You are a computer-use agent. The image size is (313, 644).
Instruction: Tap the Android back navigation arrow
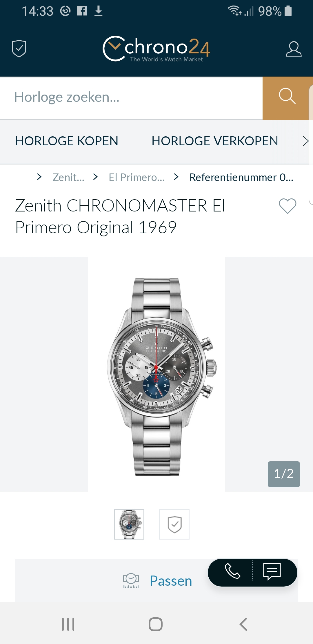[243, 624]
